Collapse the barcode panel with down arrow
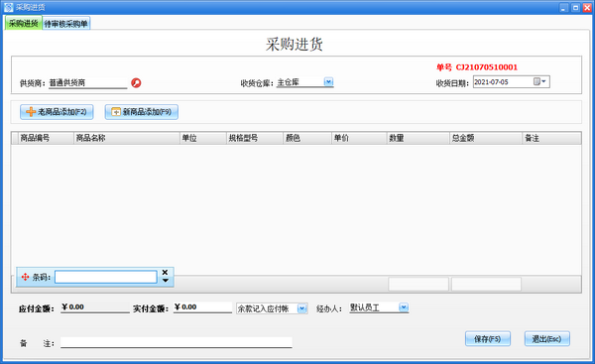This screenshot has width=595, height=364. click(166, 281)
